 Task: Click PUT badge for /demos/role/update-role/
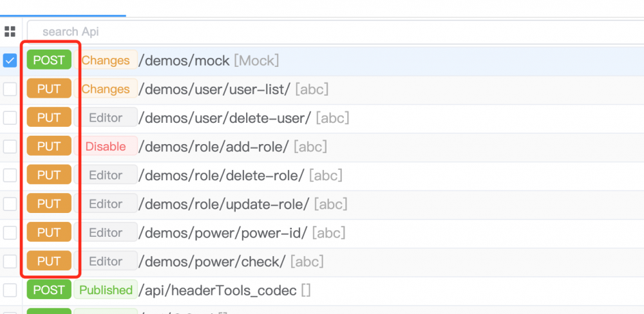(49, 204)
